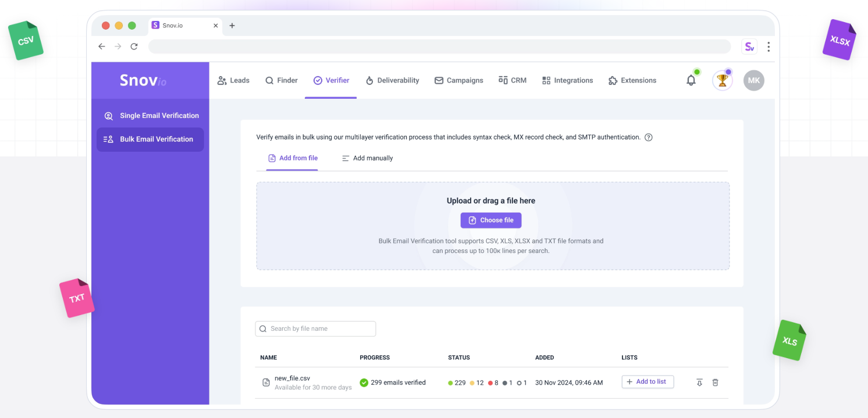Select the Snov.io browser tab
The width and height of the screenshot is (868, 418).
pos(185,26)
